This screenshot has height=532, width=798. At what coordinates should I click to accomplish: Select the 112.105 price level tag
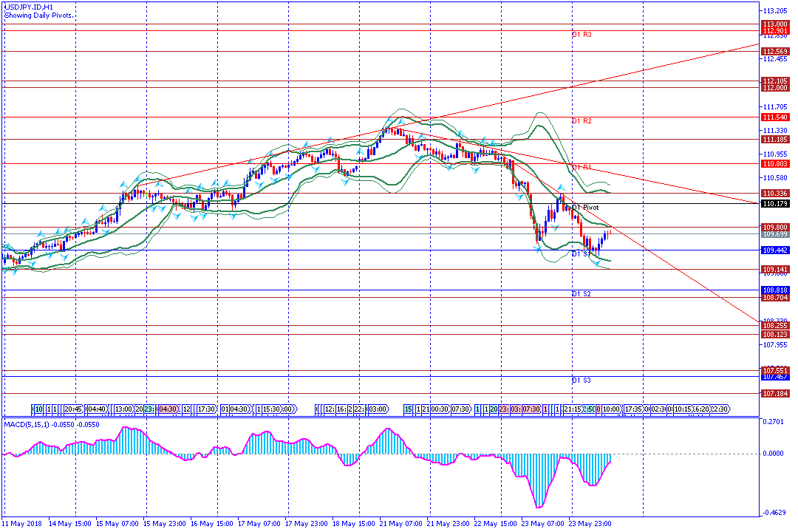(775, 81)
